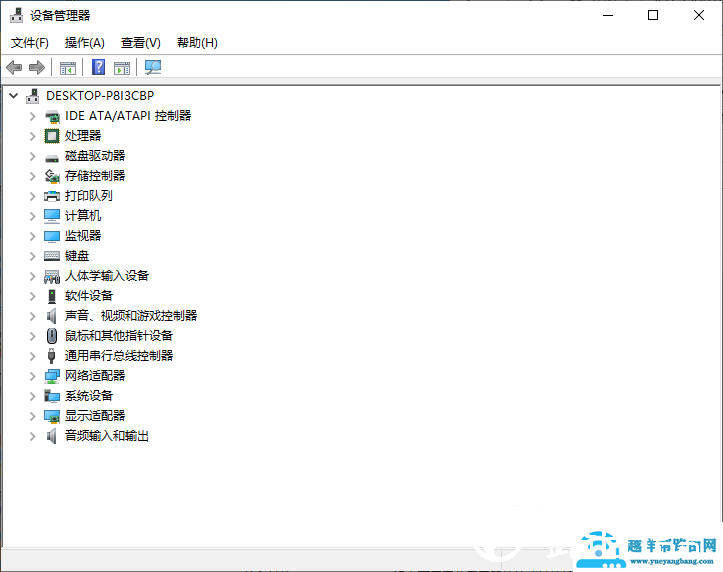The width and height of the screenshot is (723, 572).
Task: Click the 系统设备 icon
Action: (52, 396)
